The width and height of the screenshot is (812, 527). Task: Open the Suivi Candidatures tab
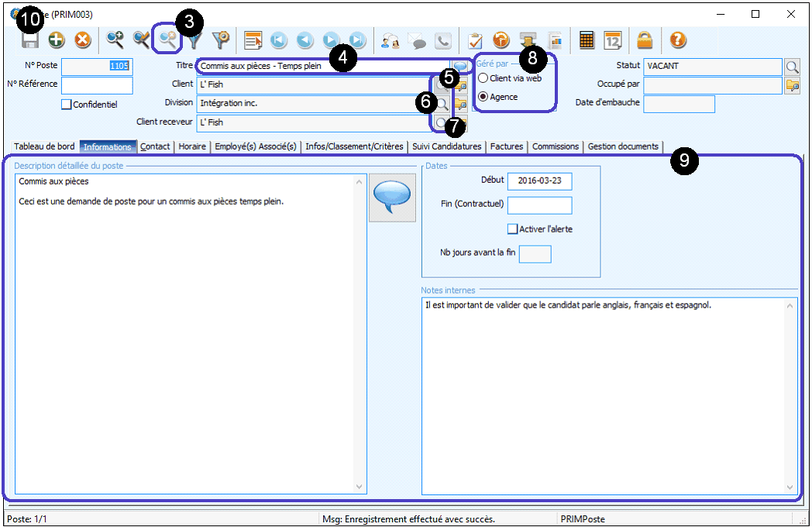(447, 146)
